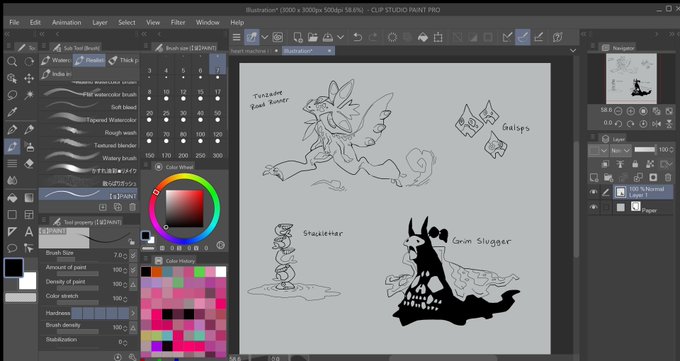Toggle the layer mask icon
Image resolution: width=680 pixels, height=361 pixels.
pos(653,177)
